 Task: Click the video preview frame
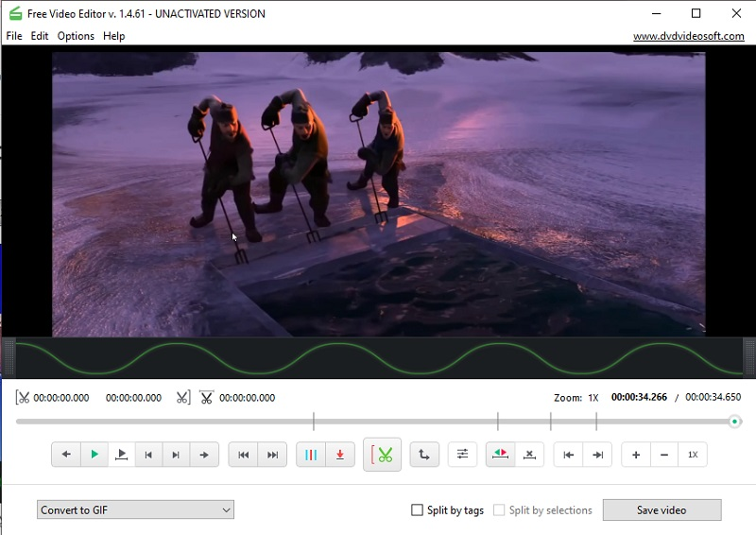point(379,194)
